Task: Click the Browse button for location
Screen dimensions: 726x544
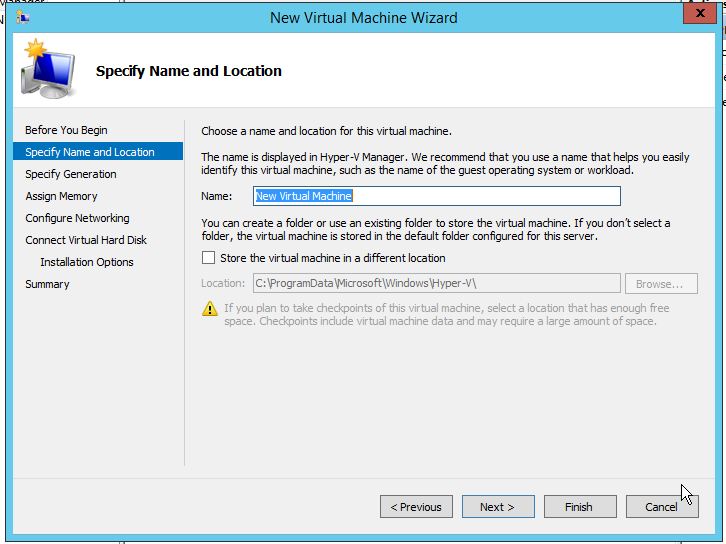Action: coord(661,283)
